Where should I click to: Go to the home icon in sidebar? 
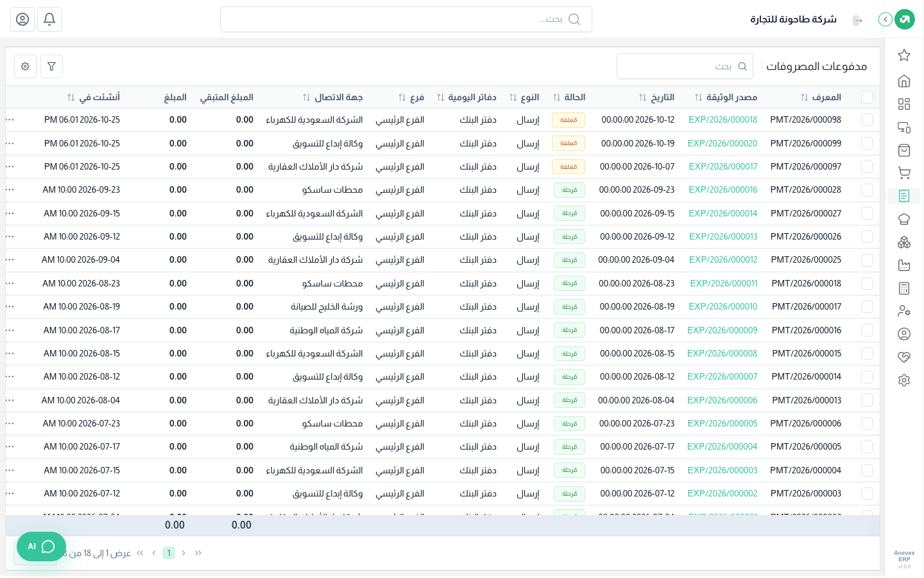[x=904, y=81]
